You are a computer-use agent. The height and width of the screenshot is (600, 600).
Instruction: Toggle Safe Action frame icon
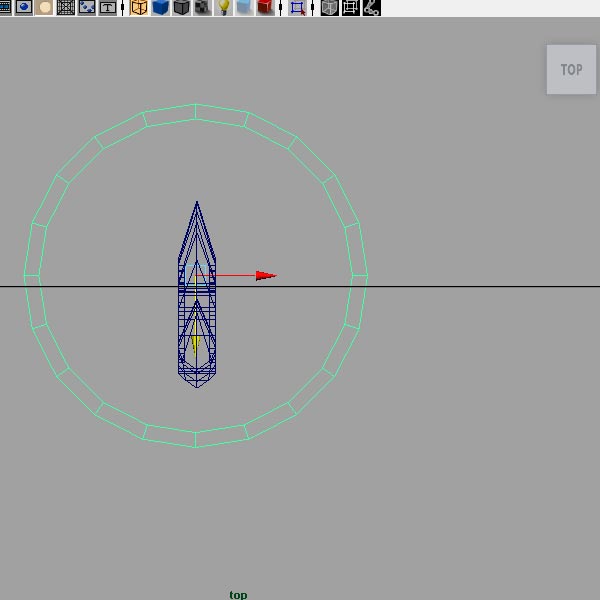[87, 7]
